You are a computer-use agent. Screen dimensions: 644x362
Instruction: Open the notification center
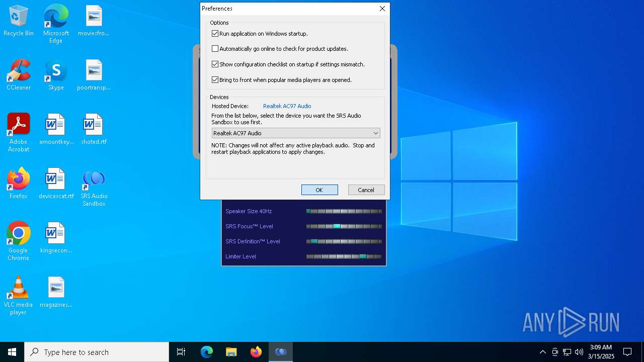pos(627,352)
